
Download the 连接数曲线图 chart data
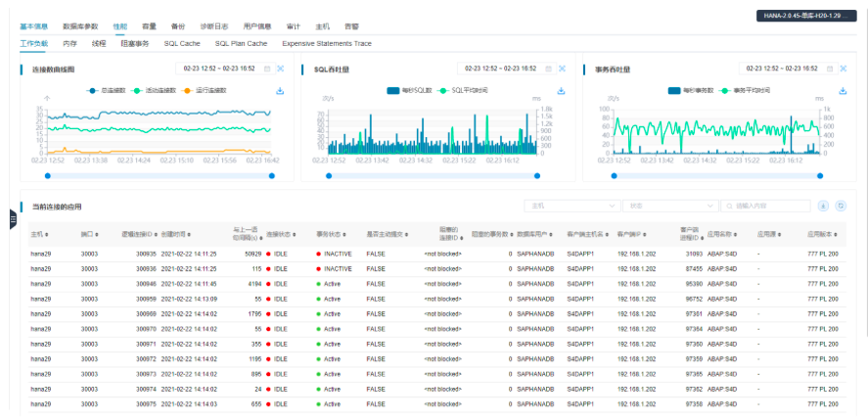pos(280,91)
